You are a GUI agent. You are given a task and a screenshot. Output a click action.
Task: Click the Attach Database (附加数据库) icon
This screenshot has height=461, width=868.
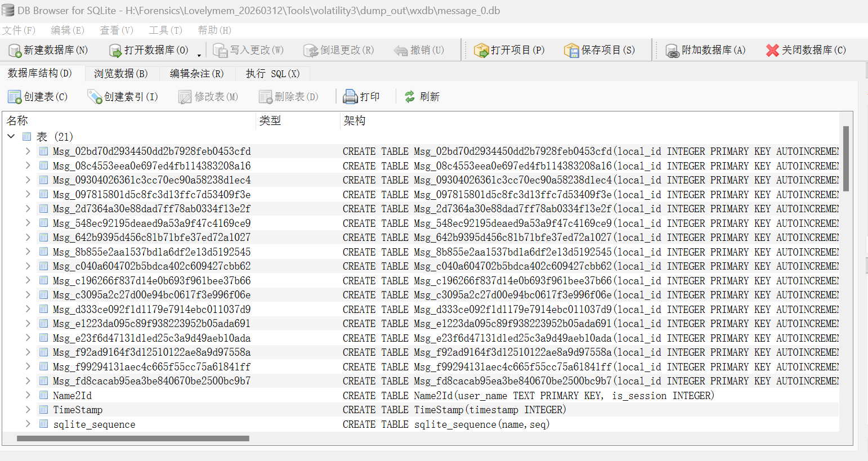[672, 51]
